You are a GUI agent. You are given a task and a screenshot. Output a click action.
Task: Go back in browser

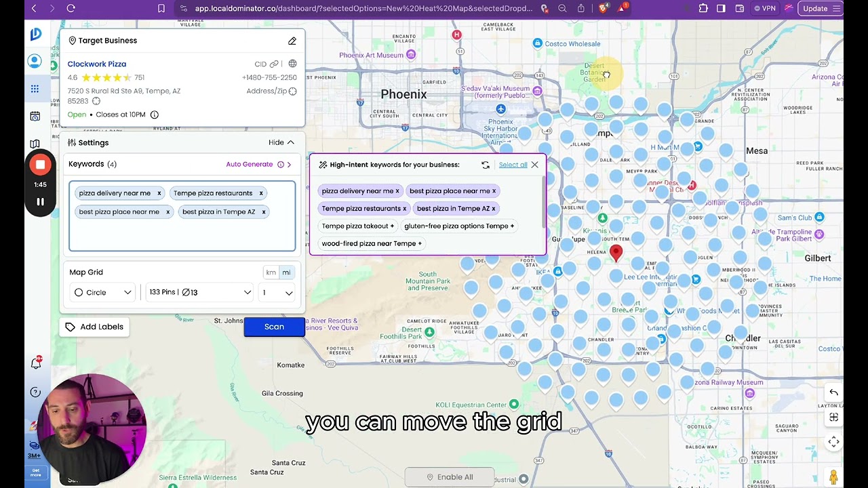coord(34,8)
